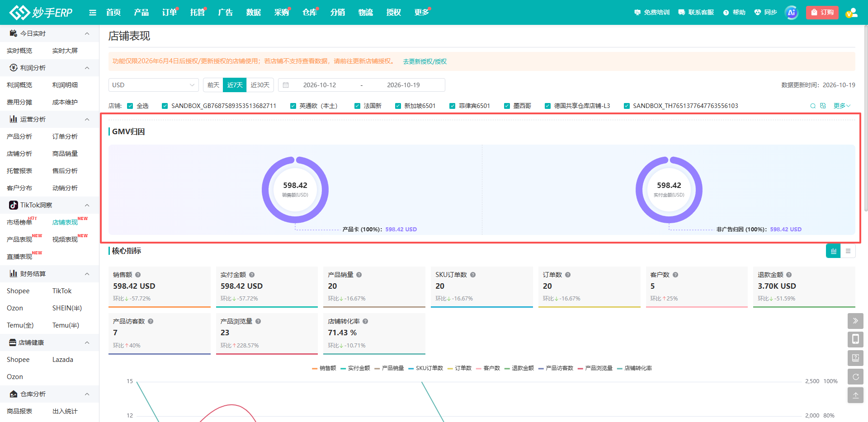The height and width of the screenshot is (422, 868).
Task: Click the back-to-top floating icon
Action: pyautogui.click(x=855, y=395)
